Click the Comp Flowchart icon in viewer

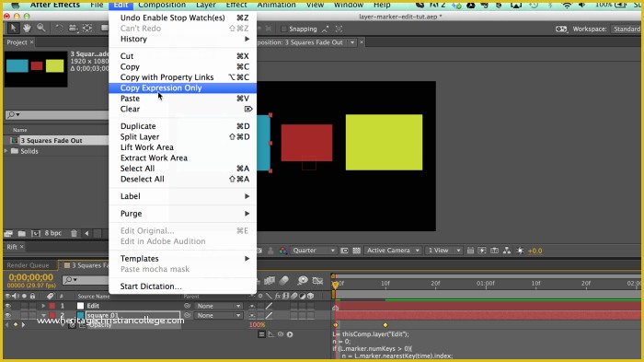pos(507,251)
